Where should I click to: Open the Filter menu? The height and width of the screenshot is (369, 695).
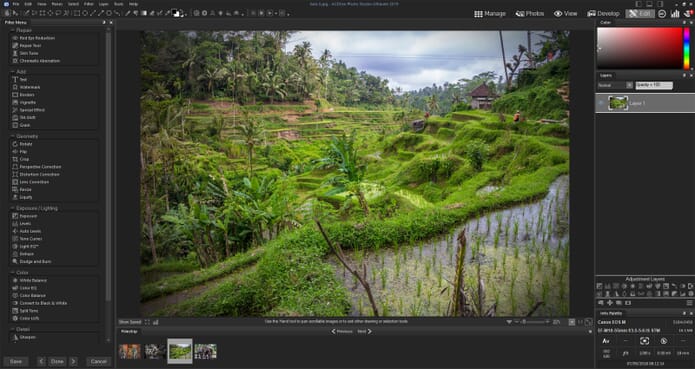89,4
